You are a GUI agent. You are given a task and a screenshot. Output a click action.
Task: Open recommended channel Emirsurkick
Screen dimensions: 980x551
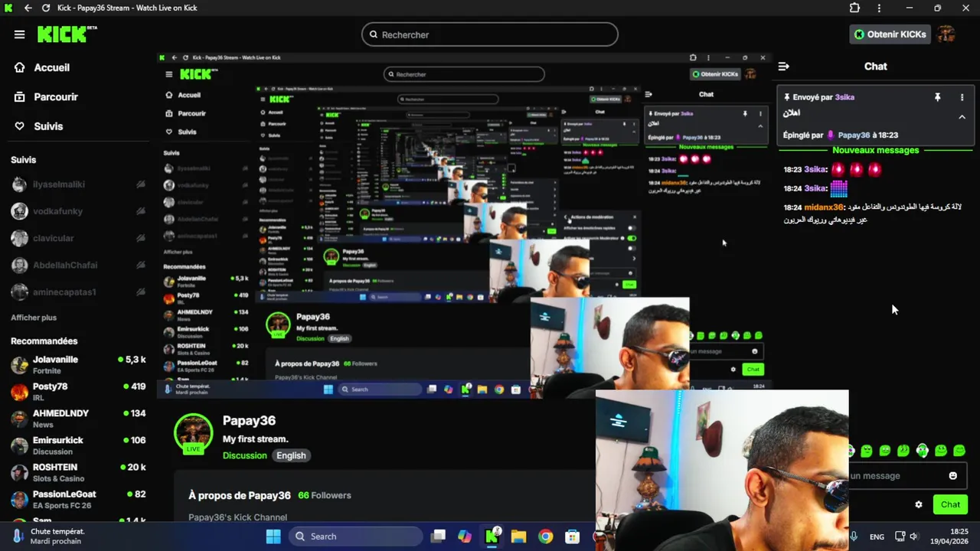(77, 445)
